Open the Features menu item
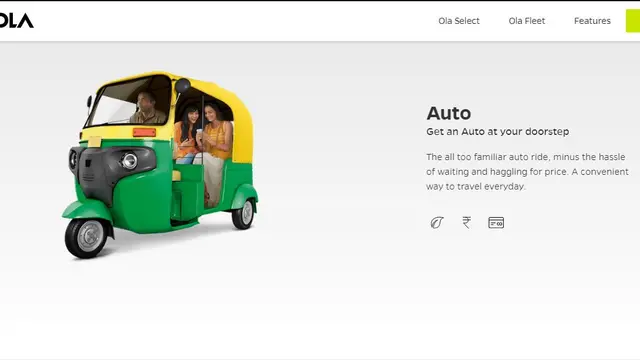This screenshot has height=360, width=640. (592, 21)
